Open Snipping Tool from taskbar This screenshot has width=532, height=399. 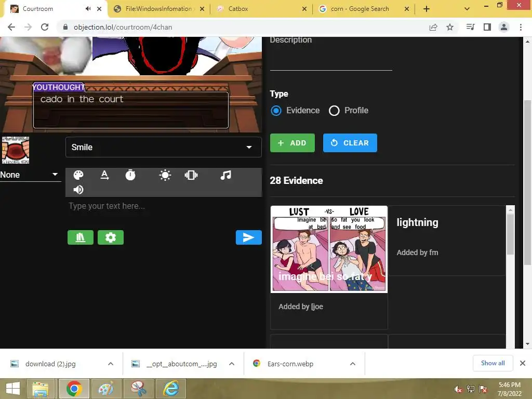(x=138, y=389)
